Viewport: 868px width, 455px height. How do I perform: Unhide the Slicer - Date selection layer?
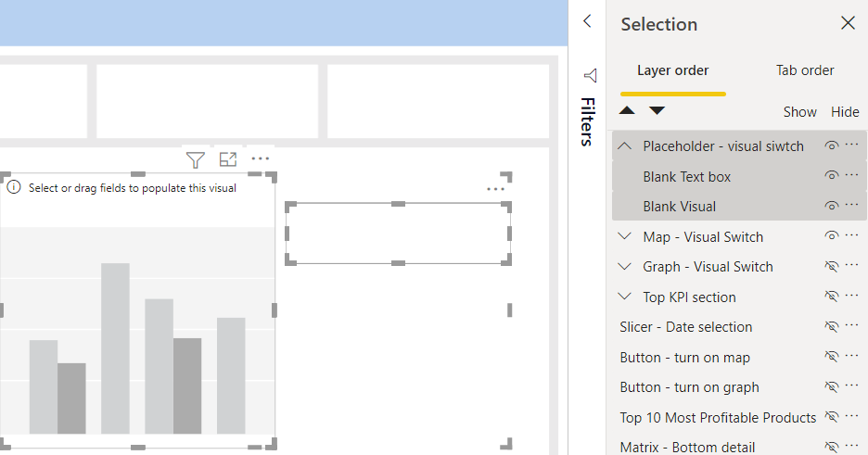(x=832, y=327)
